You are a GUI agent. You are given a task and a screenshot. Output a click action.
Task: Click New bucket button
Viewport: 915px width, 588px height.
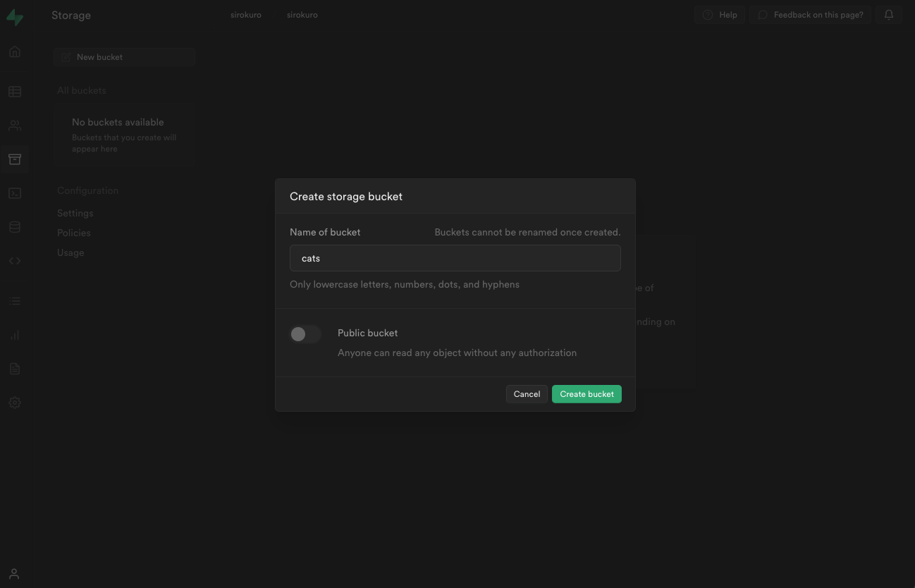coord(125,57)
